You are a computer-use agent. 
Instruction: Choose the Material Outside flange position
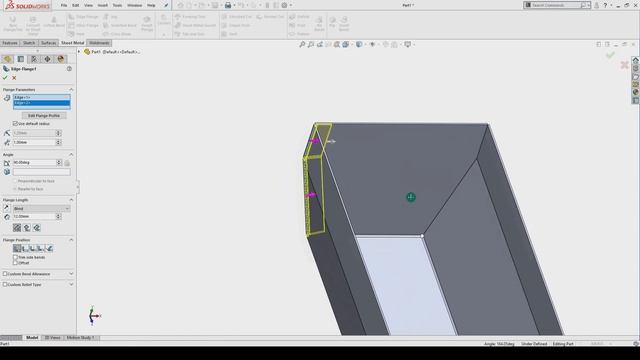[25, 248]
